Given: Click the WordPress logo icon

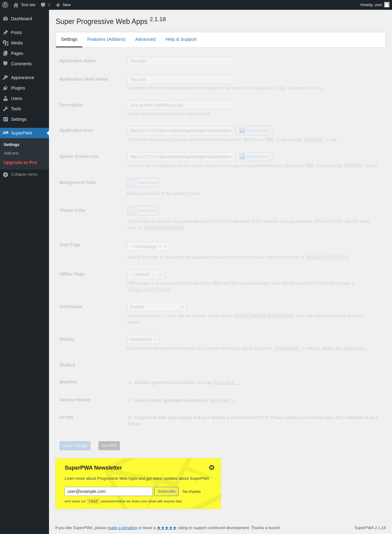Looking at the screenshot, I should tap(5, 5).
